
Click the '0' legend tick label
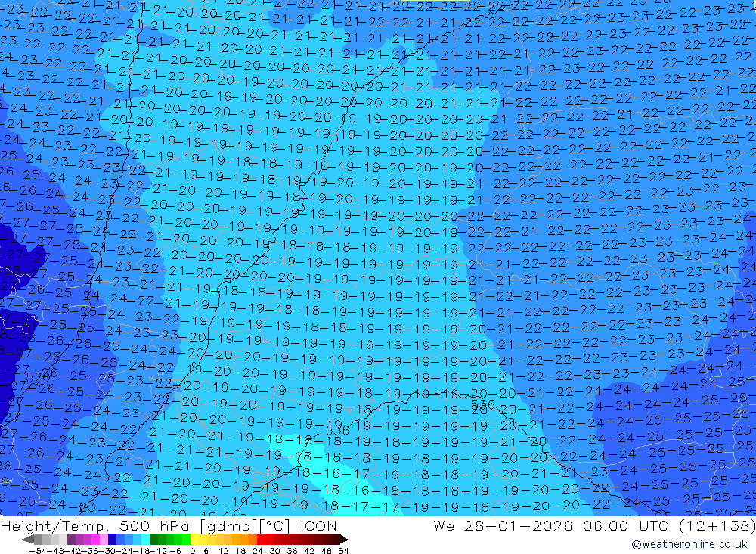[x=192, y=551]
